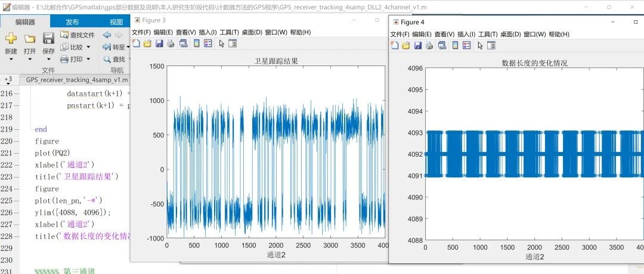This screenshot has width=644, height=274.
Task: Click the Open File icon in Figure 3
Action: pyautogui.click(x=147, y=43)
